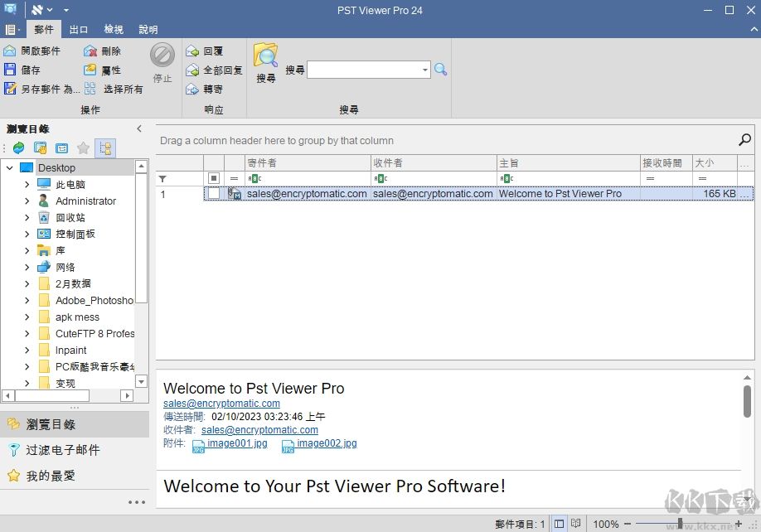The height and width of the screenshot is (532, 761).
Task: Open the 開啟郵件 (Open Mail) icon
Action: (x=11, y=50)
